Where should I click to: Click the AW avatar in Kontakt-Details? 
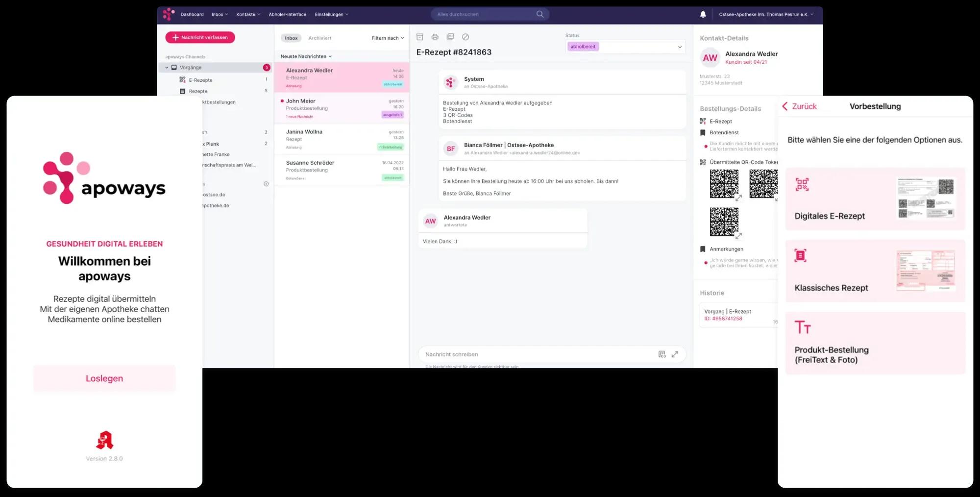point(710,58)
